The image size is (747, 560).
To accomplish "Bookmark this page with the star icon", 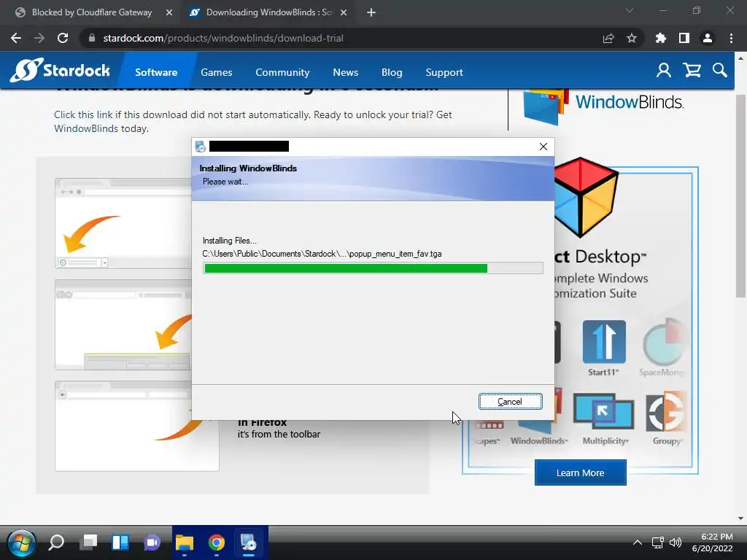I will 632,38.
